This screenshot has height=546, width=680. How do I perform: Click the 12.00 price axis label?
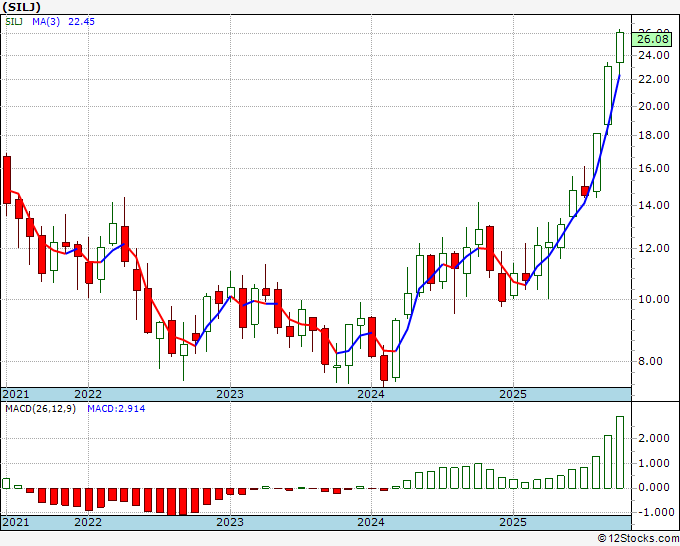[654, 248]
